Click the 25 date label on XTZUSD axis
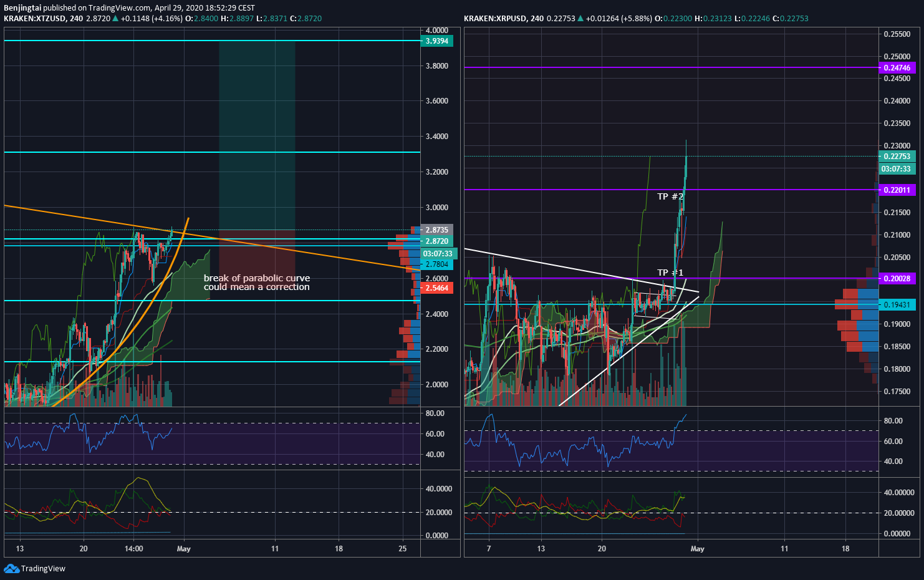This screenshot has width=924, height=580. click(403, 549)
